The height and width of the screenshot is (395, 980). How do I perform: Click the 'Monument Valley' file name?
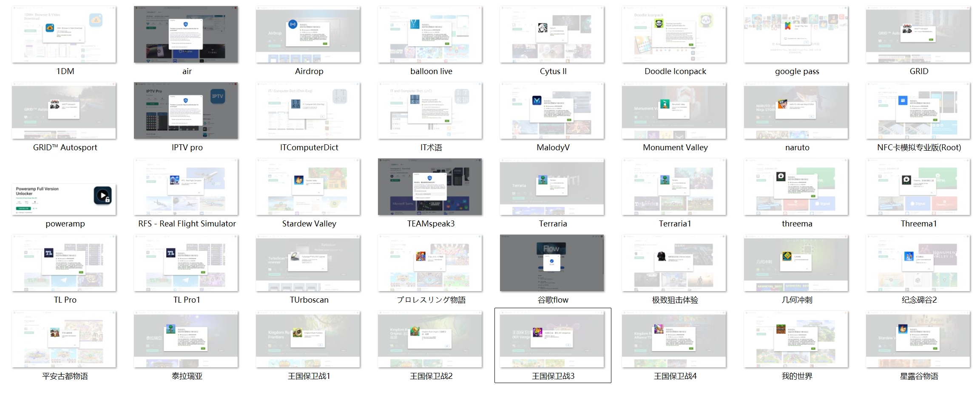click(x=675, y=148)
